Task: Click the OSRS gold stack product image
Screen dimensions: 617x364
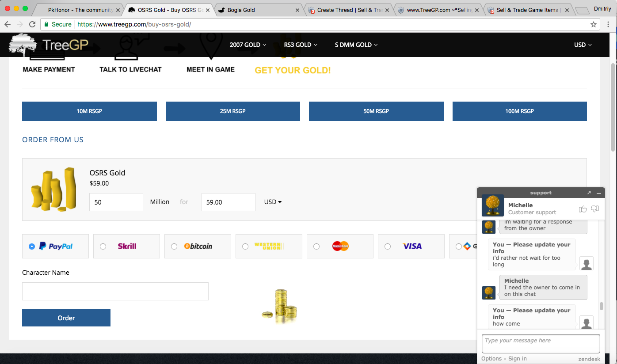Action: coord(53,189)
